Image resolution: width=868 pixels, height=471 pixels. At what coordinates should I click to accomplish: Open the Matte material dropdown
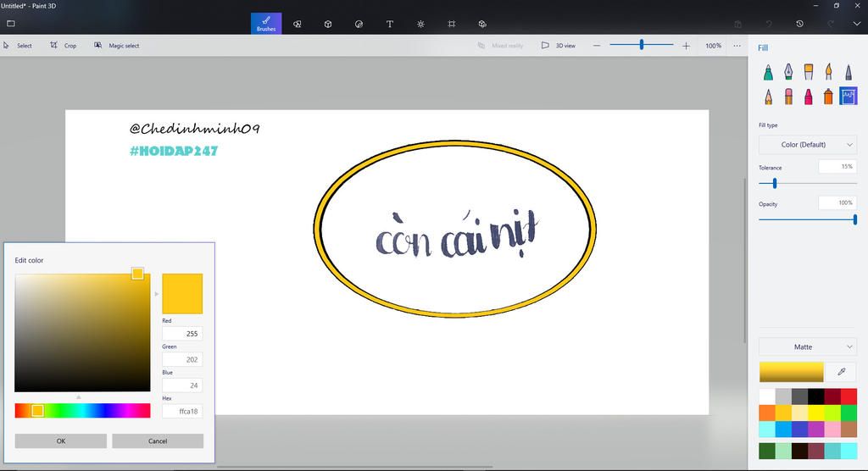click(x=808, y=347)
